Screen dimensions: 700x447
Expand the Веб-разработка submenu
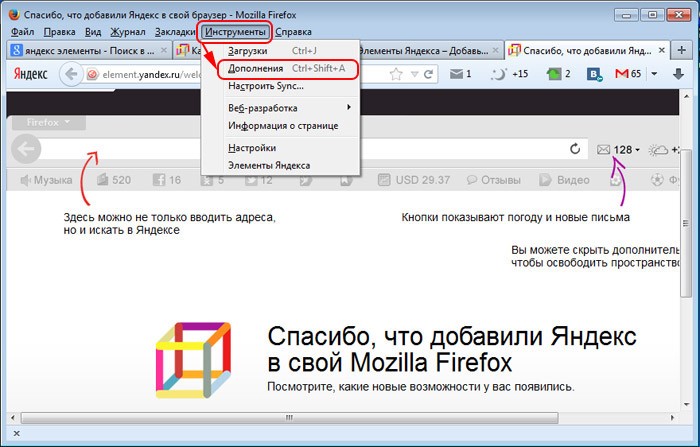coord(280,108)
